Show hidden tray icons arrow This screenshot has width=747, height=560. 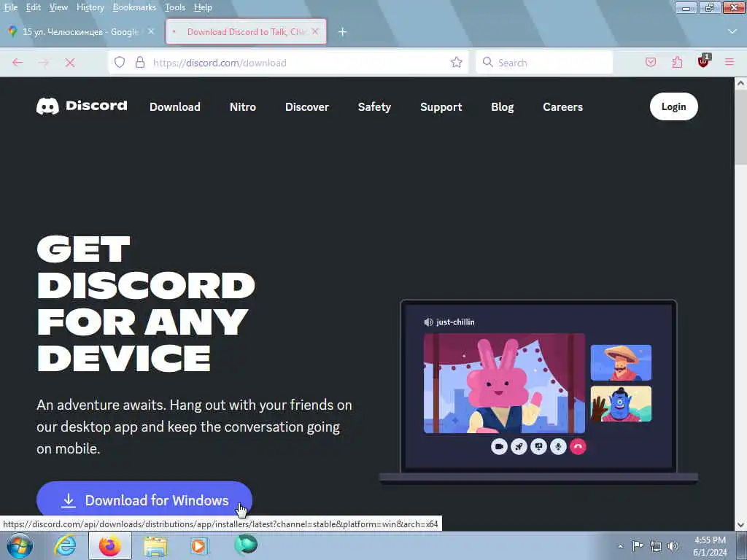[620, 546]
